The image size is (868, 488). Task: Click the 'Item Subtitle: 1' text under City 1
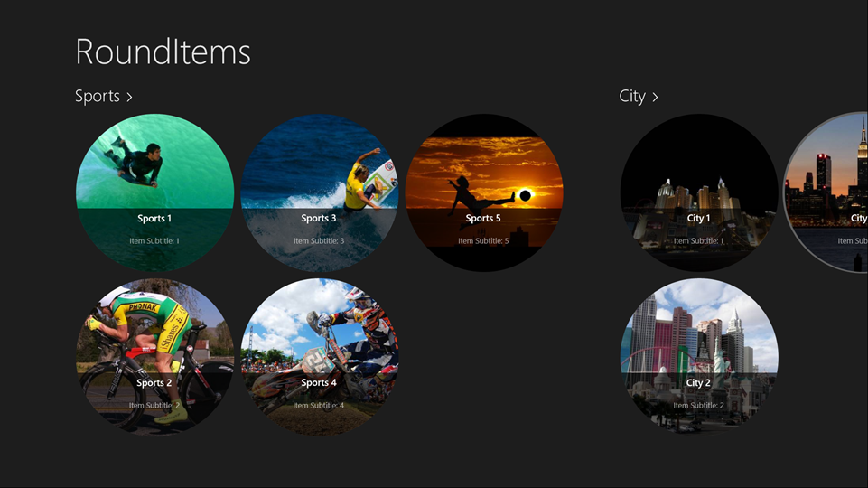coord(698,241)
